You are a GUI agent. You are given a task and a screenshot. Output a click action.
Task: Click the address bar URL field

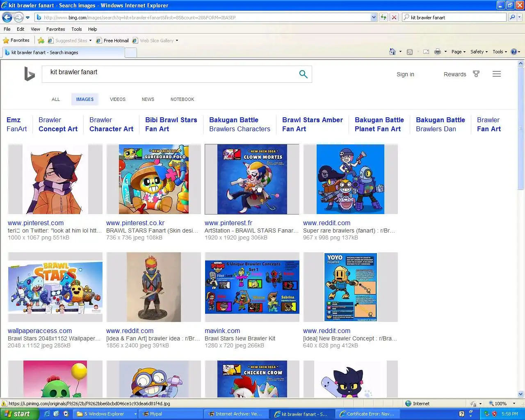203,18
